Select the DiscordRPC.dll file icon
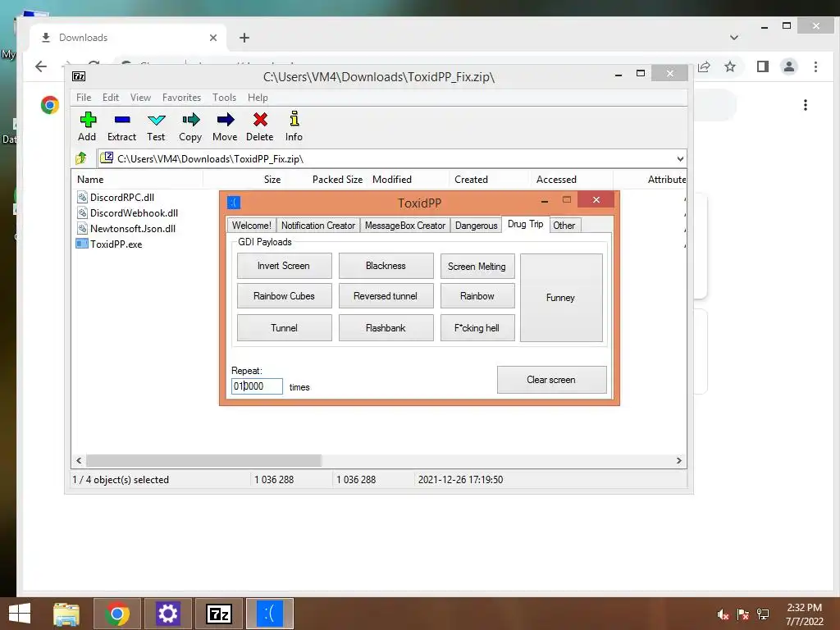 point(82,197)
